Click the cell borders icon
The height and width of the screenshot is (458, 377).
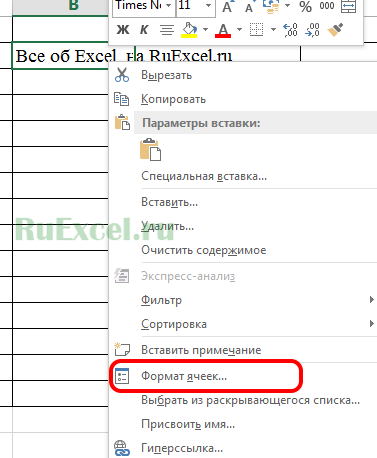click(256, 30)
